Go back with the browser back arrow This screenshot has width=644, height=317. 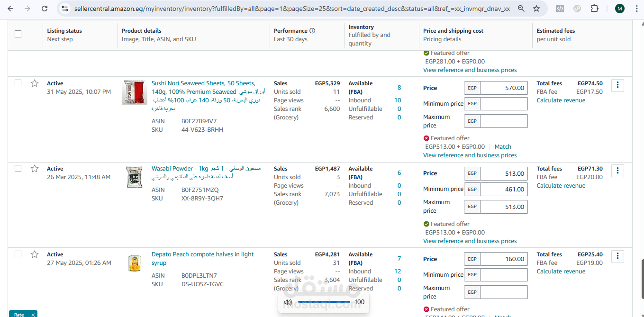click(x=10, y=9)
